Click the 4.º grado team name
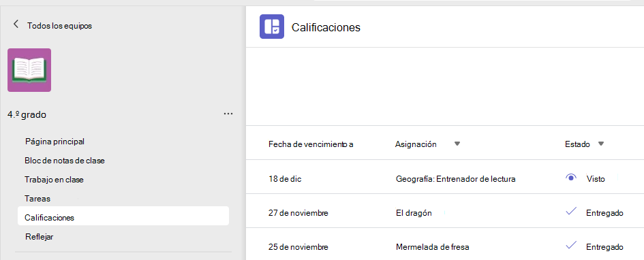The height and width of the screenshot is (260, 644). tap(27, 115)
